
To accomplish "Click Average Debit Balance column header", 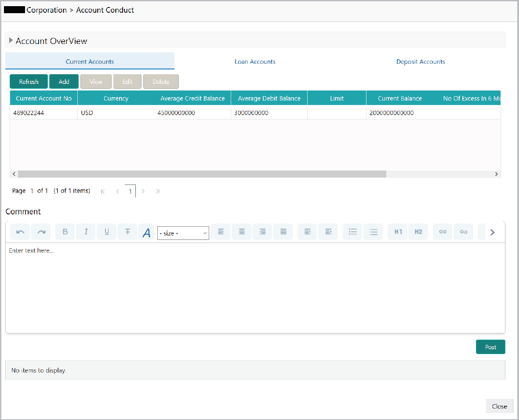I will pos(269,98).
